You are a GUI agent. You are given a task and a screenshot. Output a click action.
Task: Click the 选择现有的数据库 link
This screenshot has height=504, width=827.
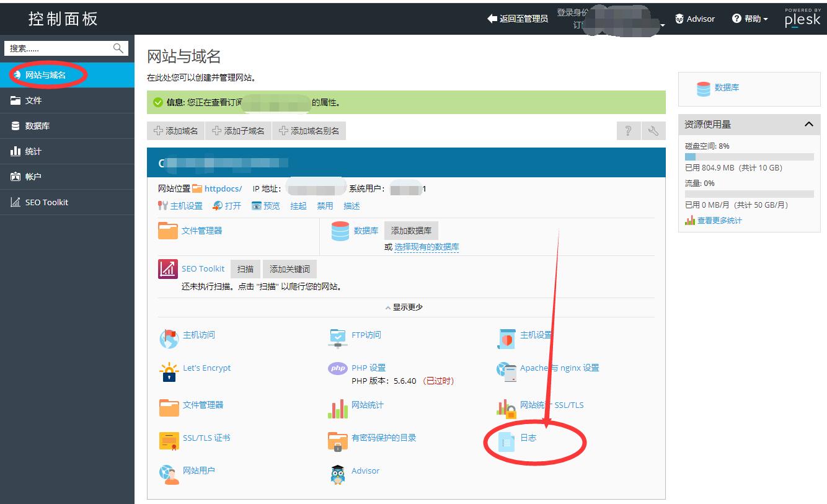coord(427,247)
